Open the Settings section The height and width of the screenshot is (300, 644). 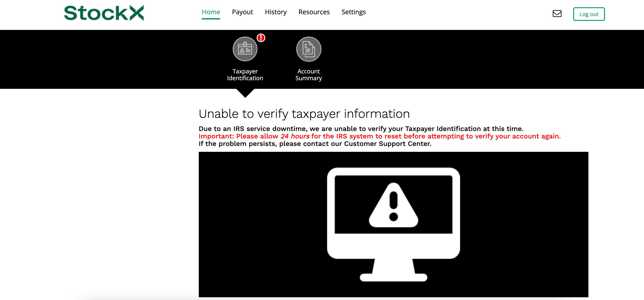353,12
